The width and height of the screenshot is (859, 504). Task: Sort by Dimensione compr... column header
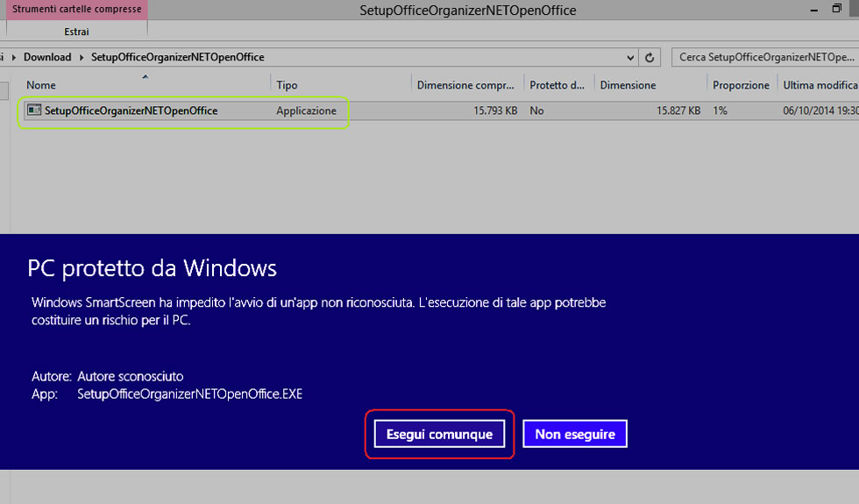pyautogui.click(x=465, y=85)
